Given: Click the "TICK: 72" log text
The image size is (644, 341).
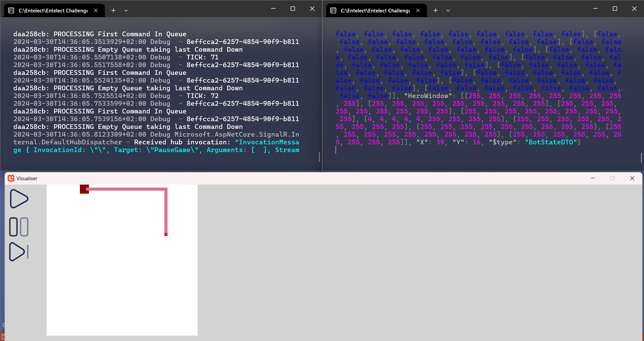Looking at the screenshot, I should (x=202, y=96).
